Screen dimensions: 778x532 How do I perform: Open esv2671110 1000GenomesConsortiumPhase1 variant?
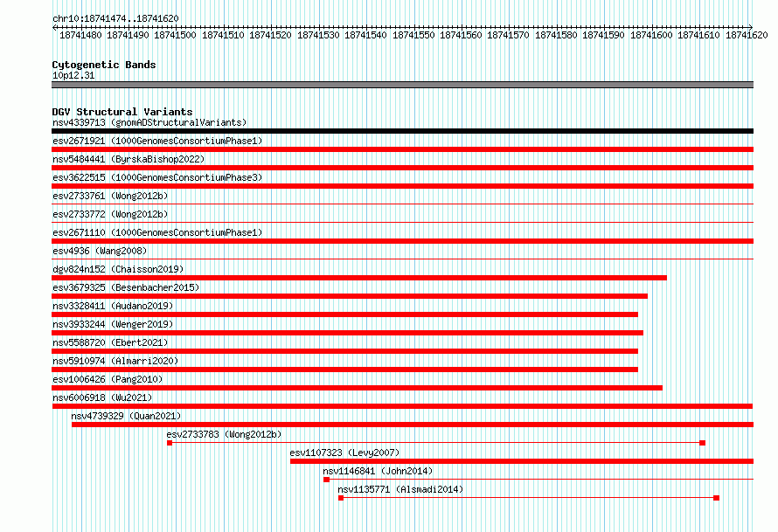coord(157,232)
